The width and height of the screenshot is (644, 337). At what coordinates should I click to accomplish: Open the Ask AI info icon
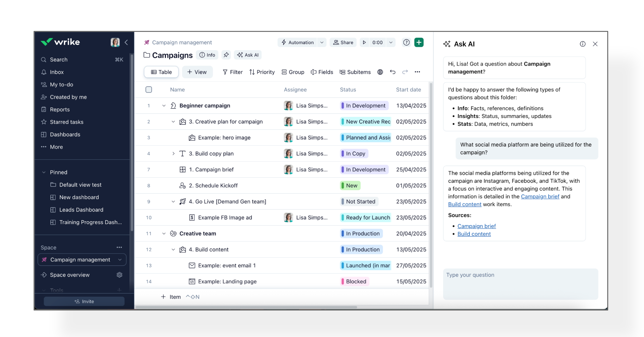pos(582,44)
